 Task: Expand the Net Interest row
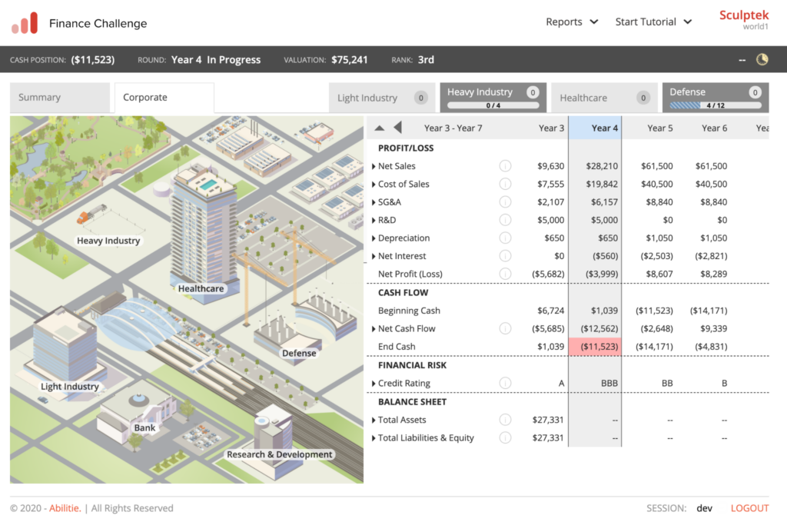coord(374,256)
